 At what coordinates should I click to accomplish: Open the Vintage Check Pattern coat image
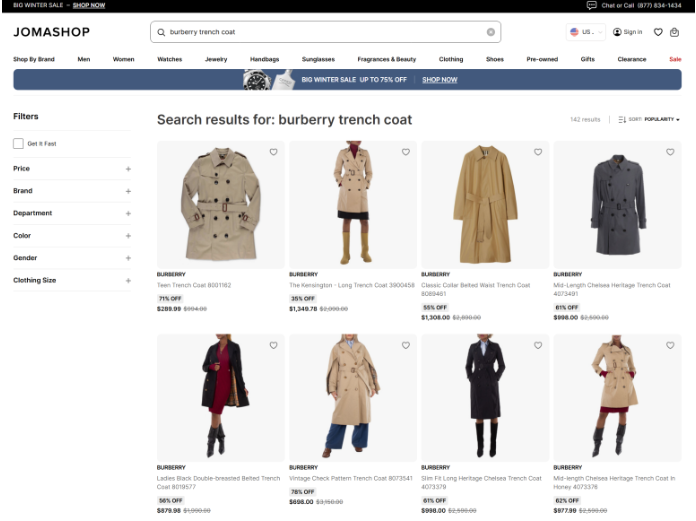click(353, 398)
